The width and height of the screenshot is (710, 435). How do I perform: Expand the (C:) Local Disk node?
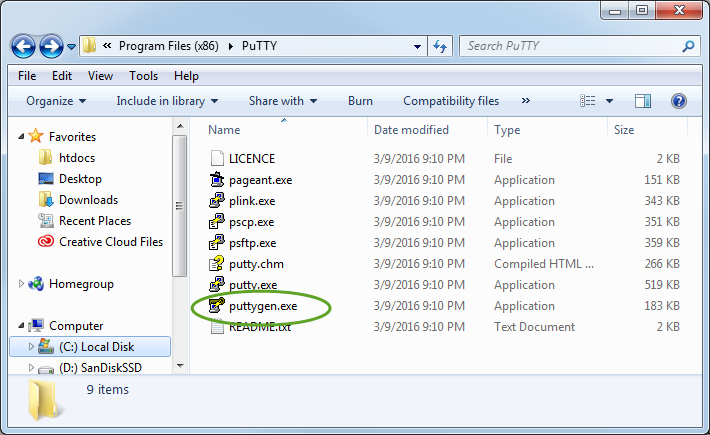pyautogui.click(x=31, y=347)
